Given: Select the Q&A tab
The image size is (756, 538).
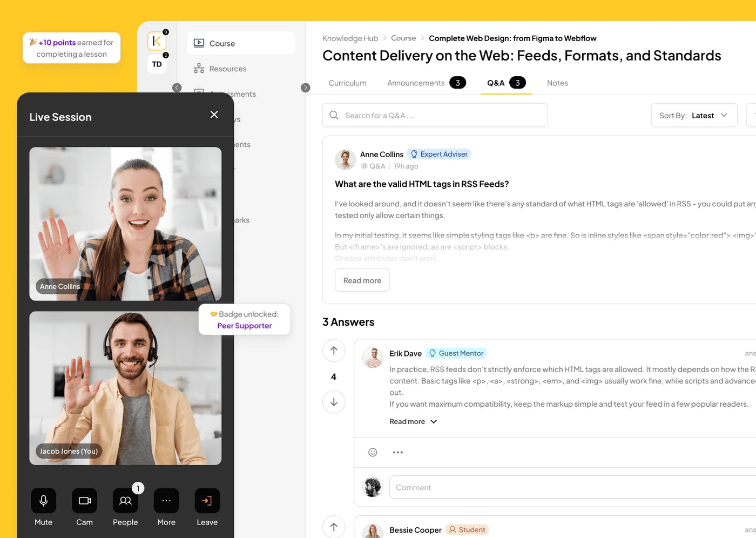Looking at the screenshot, I should 507,83.
